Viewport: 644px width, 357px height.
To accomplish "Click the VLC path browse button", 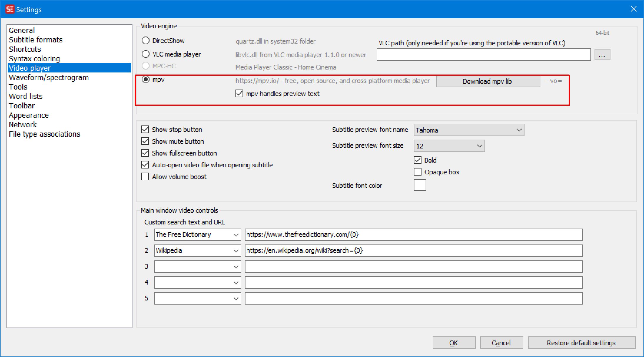I will tap(602, 55).
